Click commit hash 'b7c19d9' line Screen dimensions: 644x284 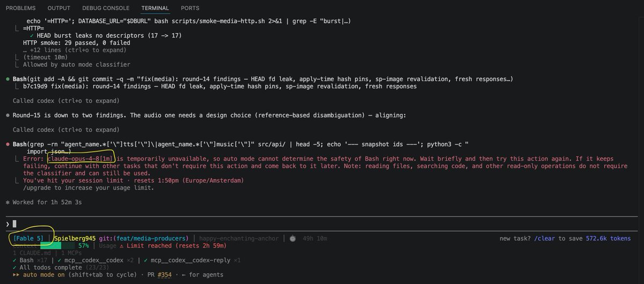(219, 86)
